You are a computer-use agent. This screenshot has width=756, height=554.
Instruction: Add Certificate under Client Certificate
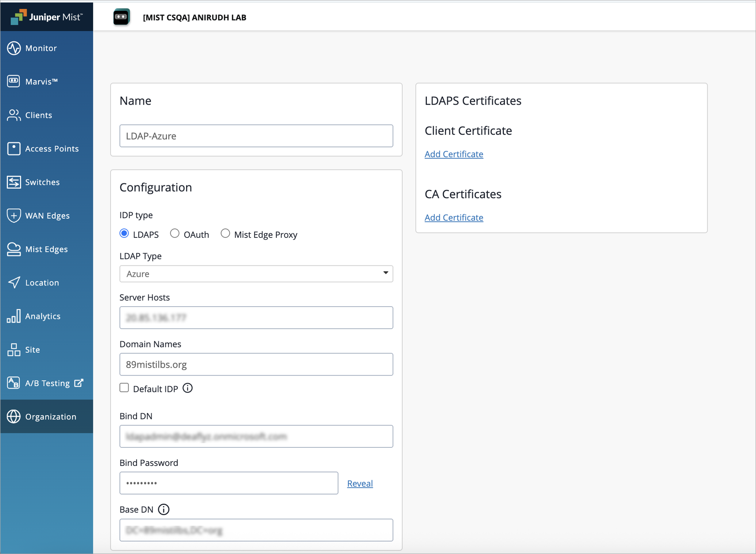point(454,154)
